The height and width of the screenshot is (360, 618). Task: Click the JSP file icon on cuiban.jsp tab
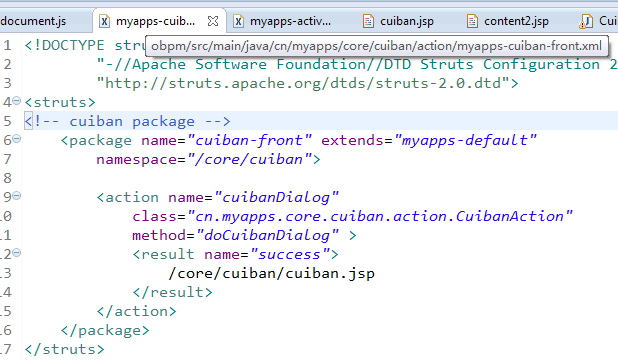368,21
